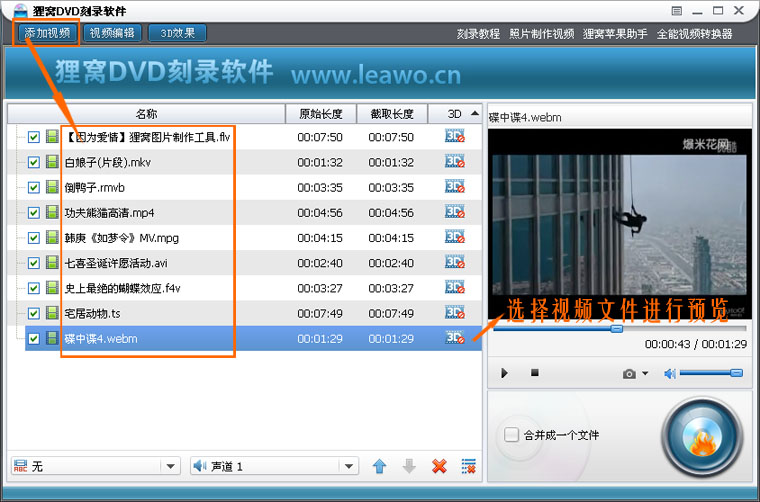Click the list scroll-up arrow
The height and width of the screenshot is (502, 760).
click(x=475, y=113)
